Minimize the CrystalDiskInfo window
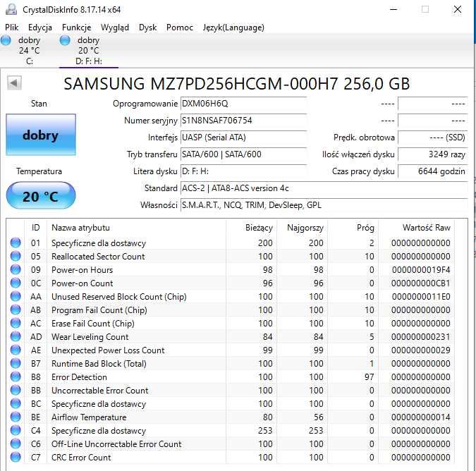This screenshot has width=476, height=471. [393, 9]
